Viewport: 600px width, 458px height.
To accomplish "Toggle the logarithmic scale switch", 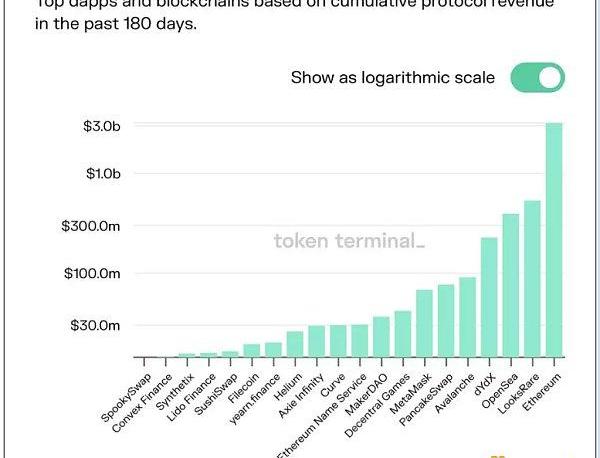I will (x=537, y=78).
